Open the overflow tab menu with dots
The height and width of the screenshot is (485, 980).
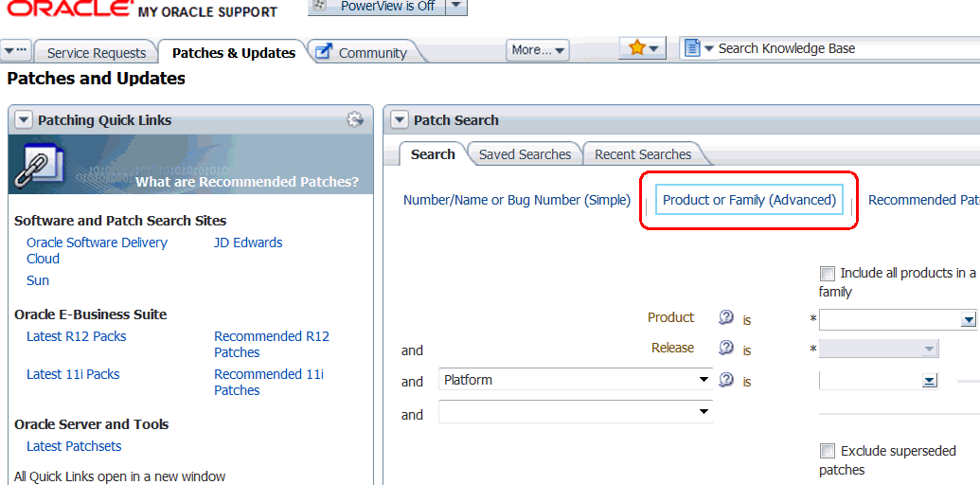coord(16,51)
